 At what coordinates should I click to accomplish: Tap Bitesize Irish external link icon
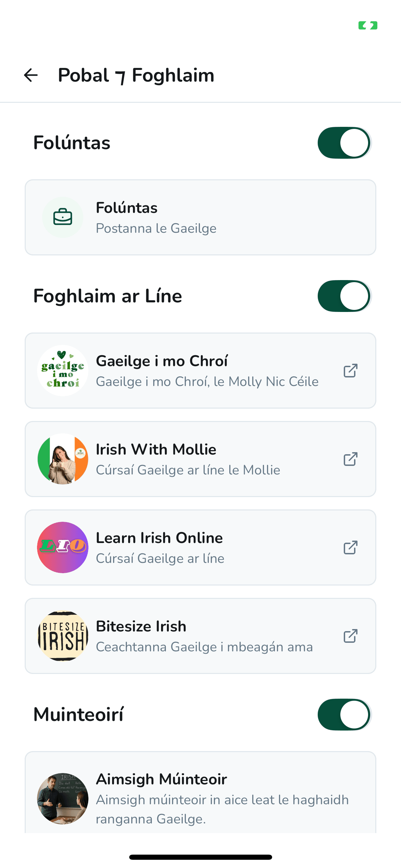(x=350, y=636)
